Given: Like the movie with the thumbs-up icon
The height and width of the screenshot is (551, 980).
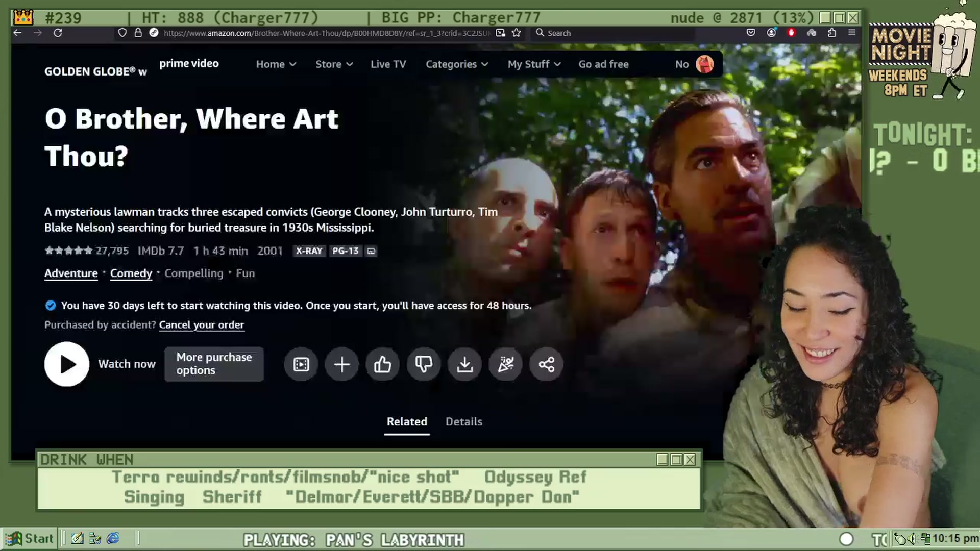Looking at the screenshot, I should coord(383,364).
